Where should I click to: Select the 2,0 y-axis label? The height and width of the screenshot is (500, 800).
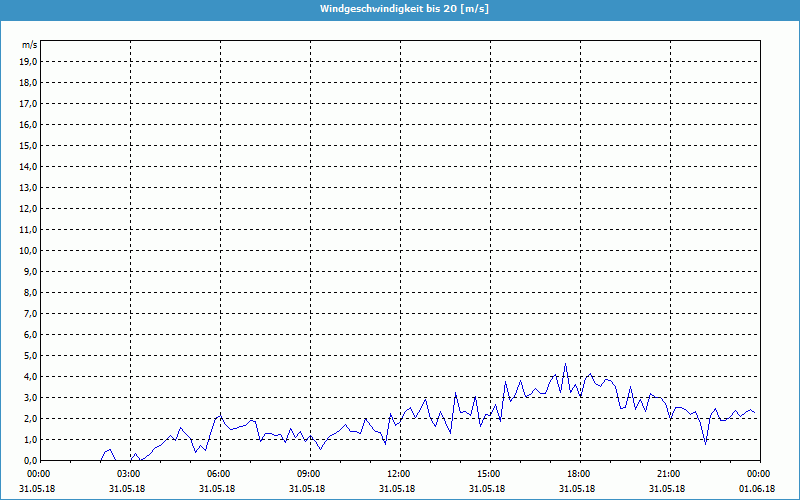click(x=31, y=418)
